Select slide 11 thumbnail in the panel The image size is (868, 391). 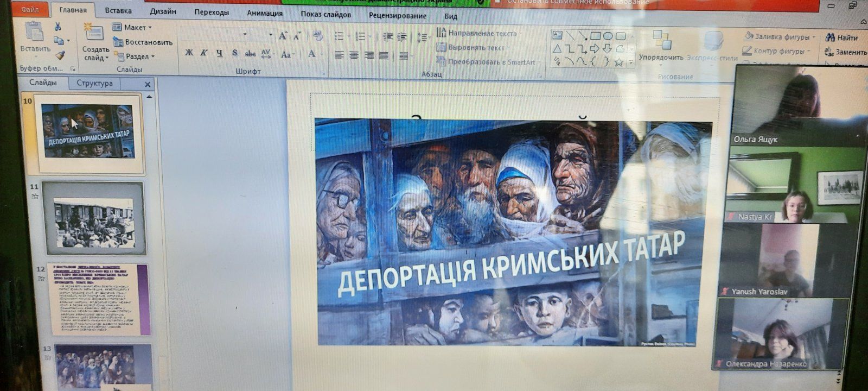click(93, 218)
